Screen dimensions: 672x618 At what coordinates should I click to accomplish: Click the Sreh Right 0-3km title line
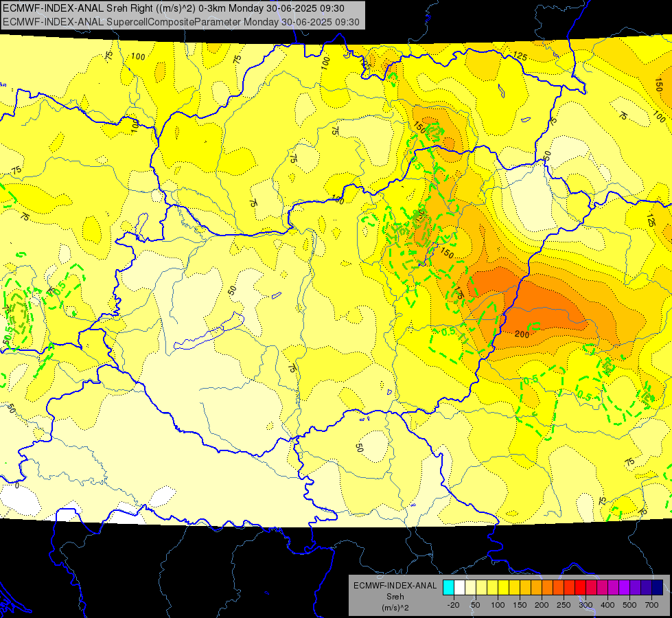pyautogui.click(x=174, y=8)
